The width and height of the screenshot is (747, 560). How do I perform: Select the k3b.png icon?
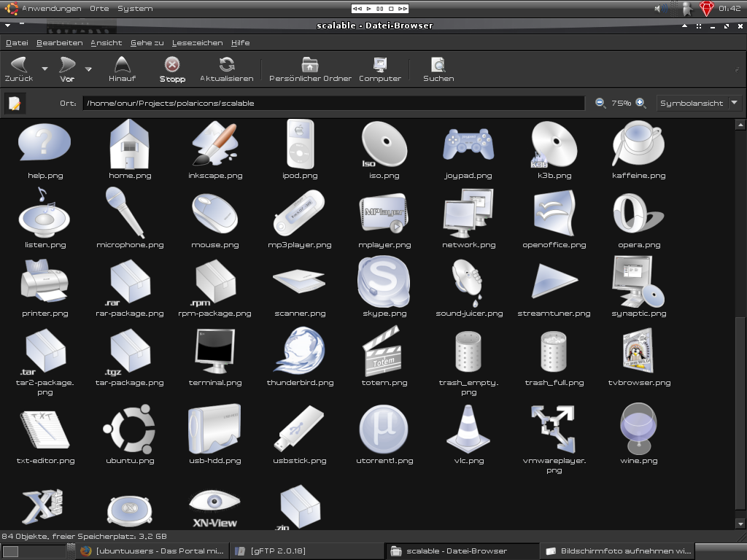coord(554,144)
